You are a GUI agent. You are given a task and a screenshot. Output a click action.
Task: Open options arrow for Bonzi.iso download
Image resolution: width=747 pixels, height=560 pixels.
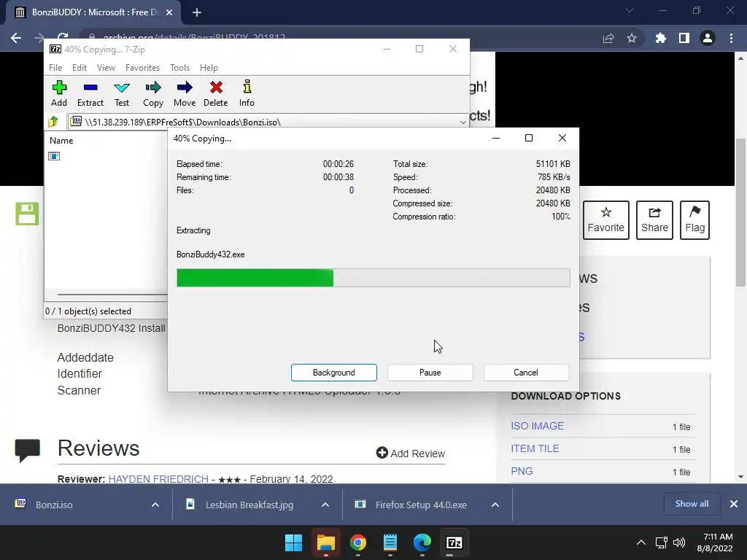tap(155, 505)
